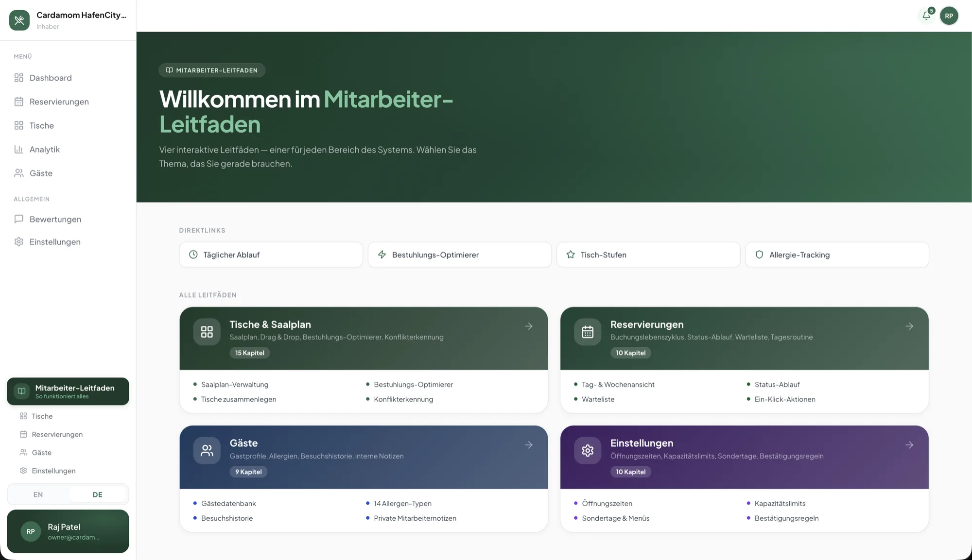Open Reservierungen in the main menu
The width and height of the screenshot is (972, 560).
[68, 102]
